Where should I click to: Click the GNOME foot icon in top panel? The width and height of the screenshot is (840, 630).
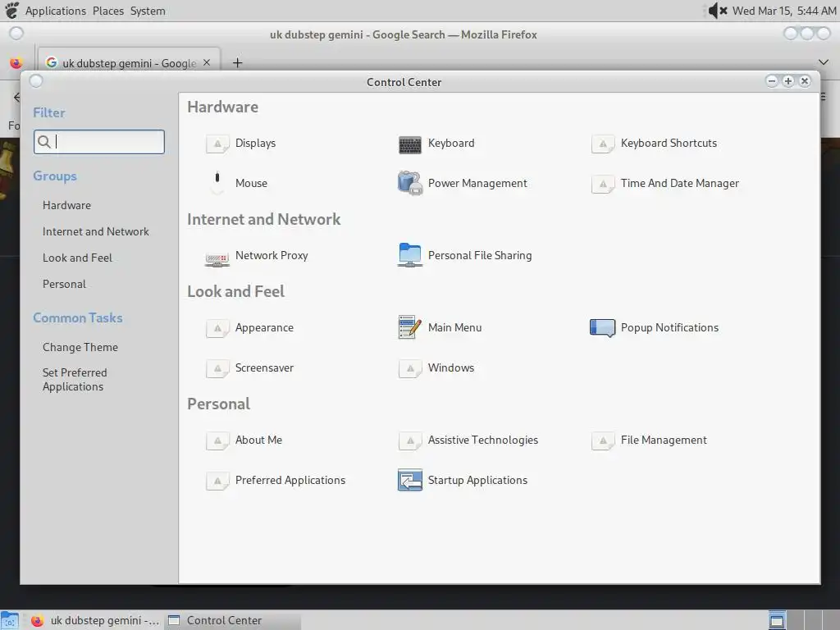tap(11, 10)
